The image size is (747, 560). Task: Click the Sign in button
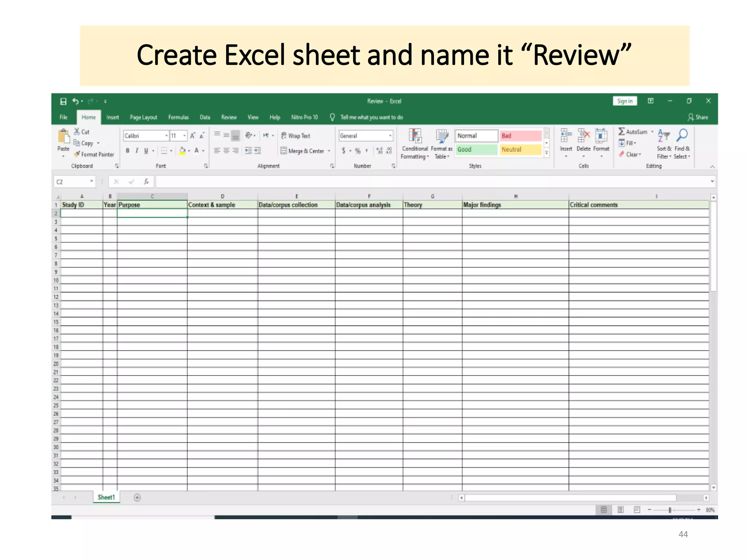(625, 101)
